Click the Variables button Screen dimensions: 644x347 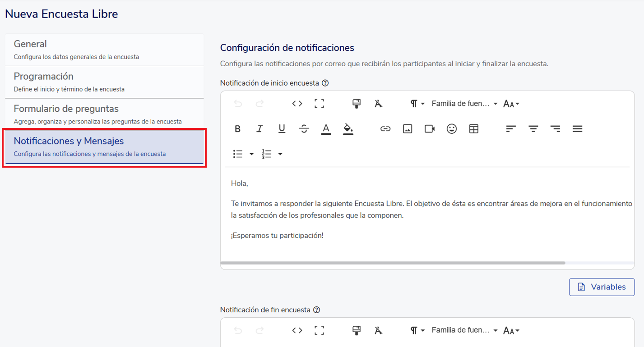tap(602, 287)
